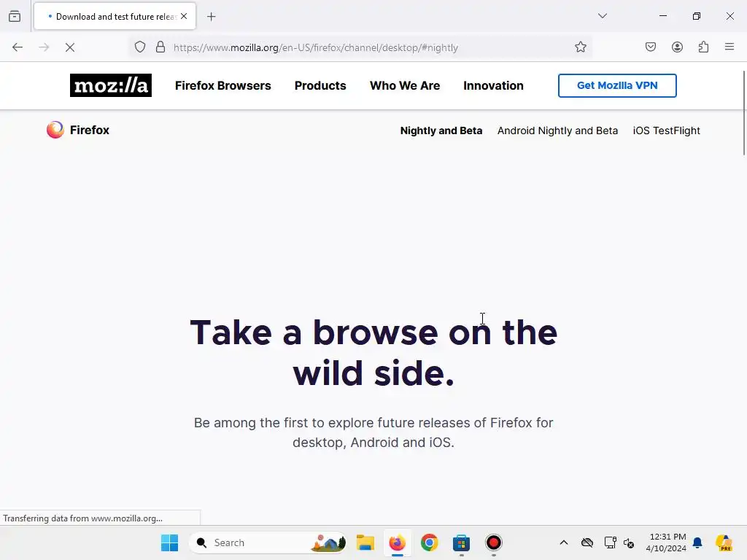The width and height of the screenshot is (747, 560).
Task: Open the Extensions panel
Action: click(x=703, y=47)
